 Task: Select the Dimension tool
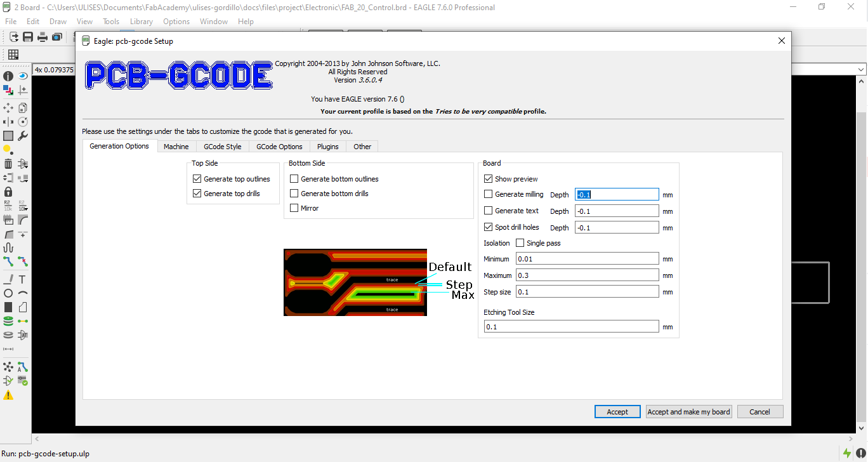click(x=8, y=349)
